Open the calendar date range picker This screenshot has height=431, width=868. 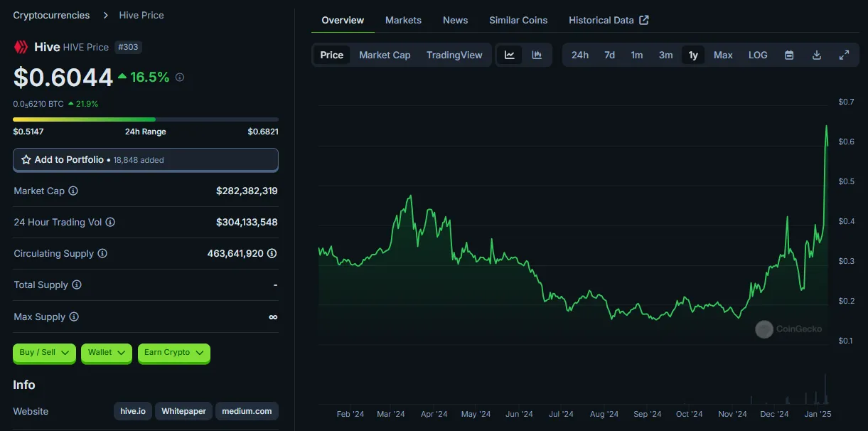[789, 55]
